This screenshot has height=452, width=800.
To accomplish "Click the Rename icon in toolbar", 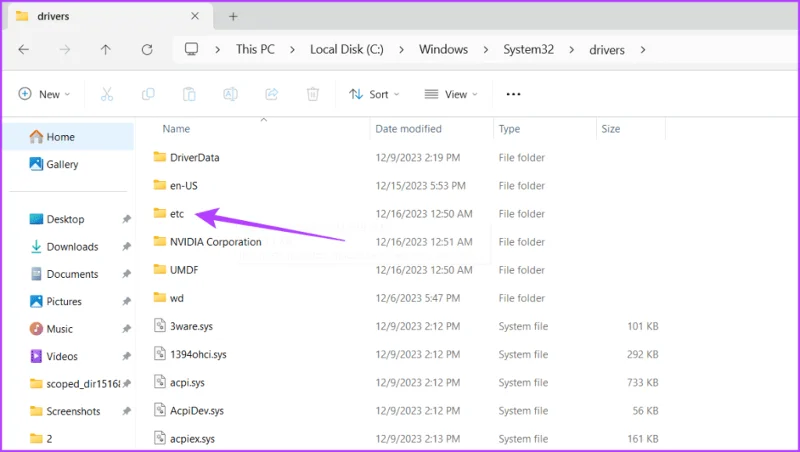I will pos(231,94).
